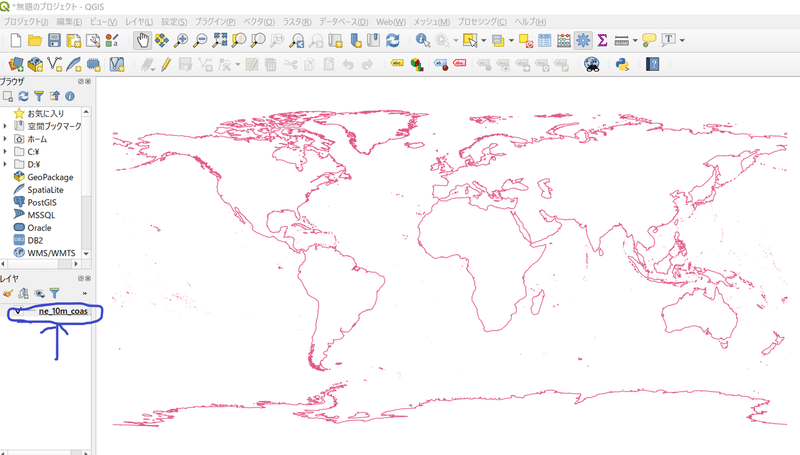This screenshot has height=455, width=800.
Task: Open Help Contents with the blue book icon
Action: (653, 64)
